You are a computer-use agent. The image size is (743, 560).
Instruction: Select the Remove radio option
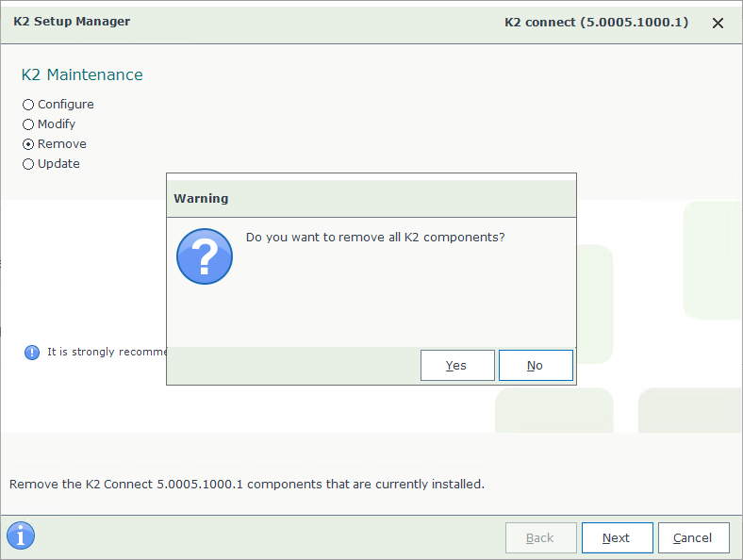(x=55, y=144)
